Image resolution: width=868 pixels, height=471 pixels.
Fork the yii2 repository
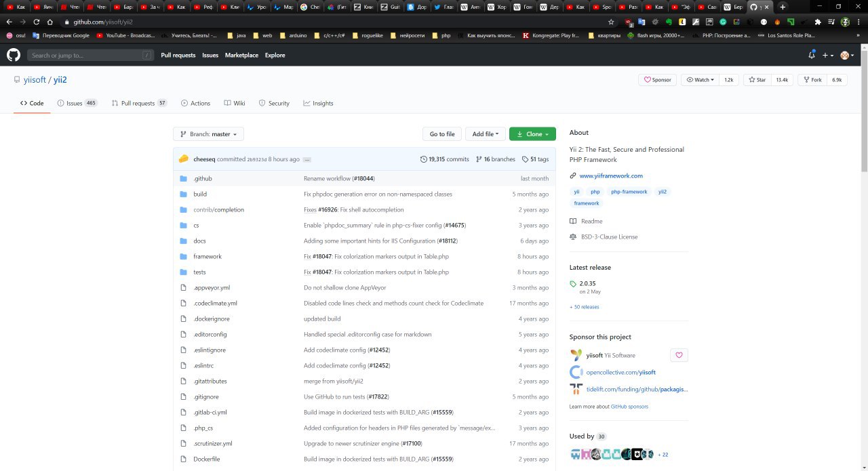pos(812,79)
